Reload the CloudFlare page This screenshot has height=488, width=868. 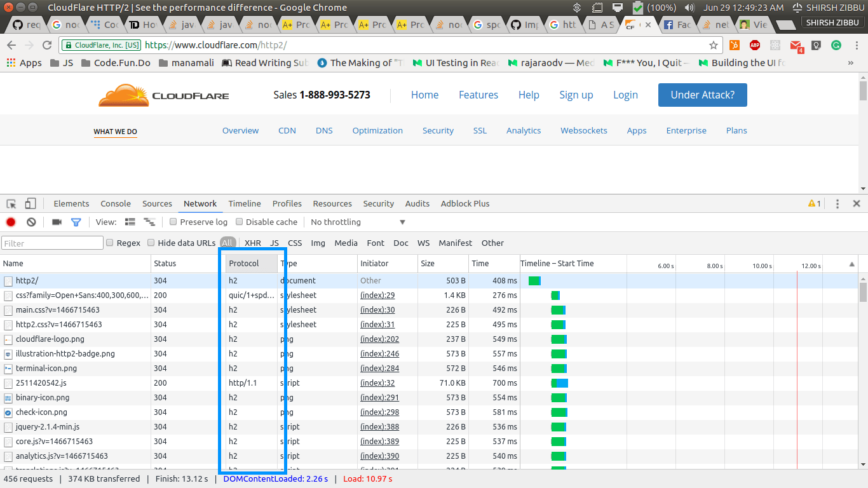(x=47, y=45)
